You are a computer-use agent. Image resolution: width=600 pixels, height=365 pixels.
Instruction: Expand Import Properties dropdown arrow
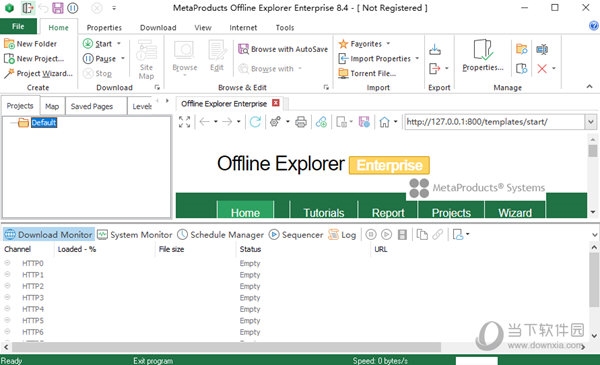pos(417,59)
